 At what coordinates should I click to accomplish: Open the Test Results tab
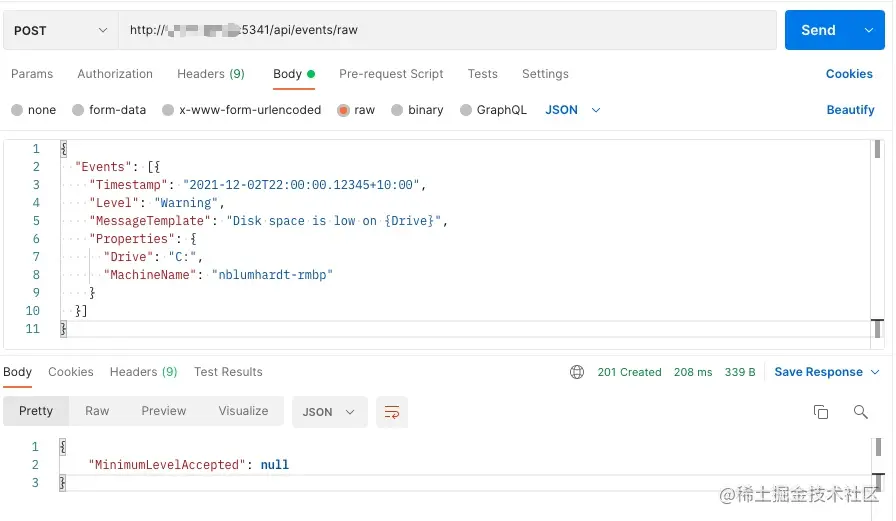pyautogui.click(x=228, y=372)
